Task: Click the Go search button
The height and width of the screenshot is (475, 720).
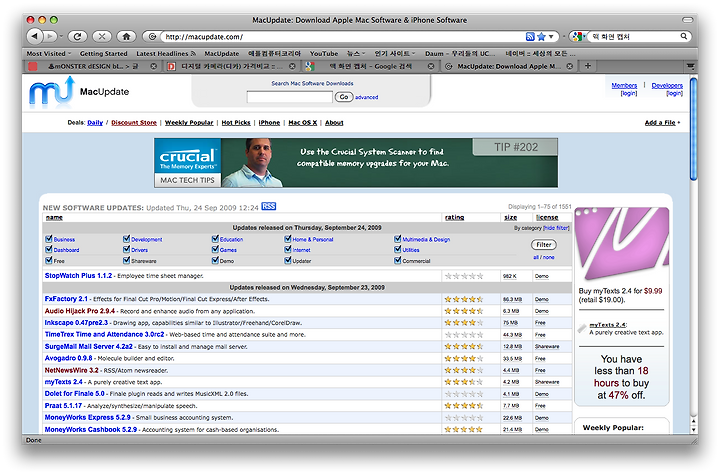Action: click(x=343, y=97)
